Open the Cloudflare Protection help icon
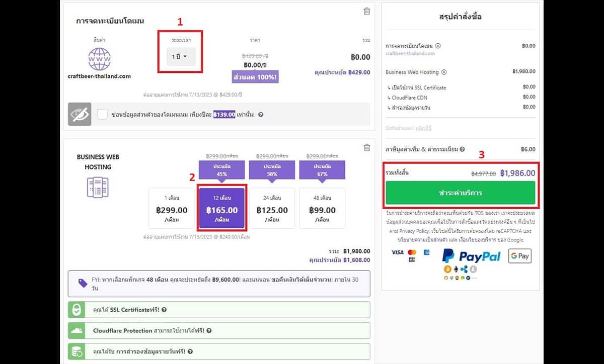Image resolution: width=604 pixels, height=364 pixels. [x=209, y=331]
